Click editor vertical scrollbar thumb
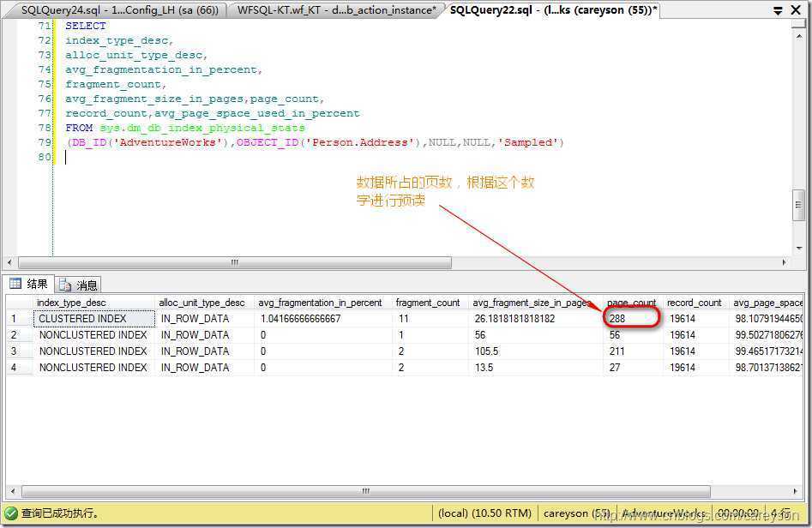The width and height of the screenshot is (812, 528). [x=798, y=205]
